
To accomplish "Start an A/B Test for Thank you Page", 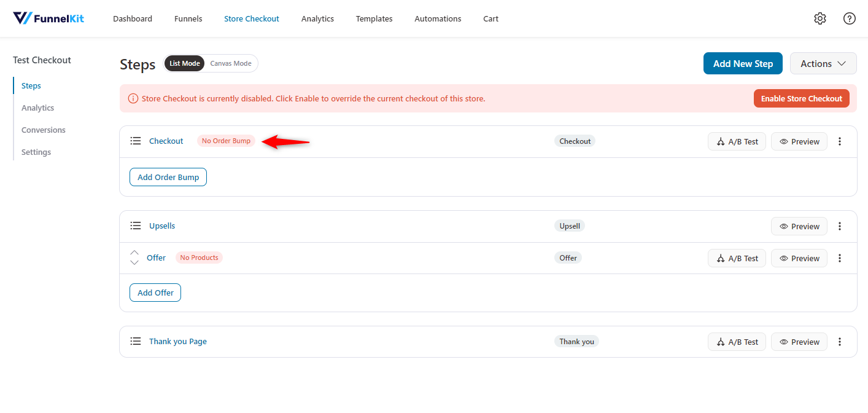I will [737, 342].
